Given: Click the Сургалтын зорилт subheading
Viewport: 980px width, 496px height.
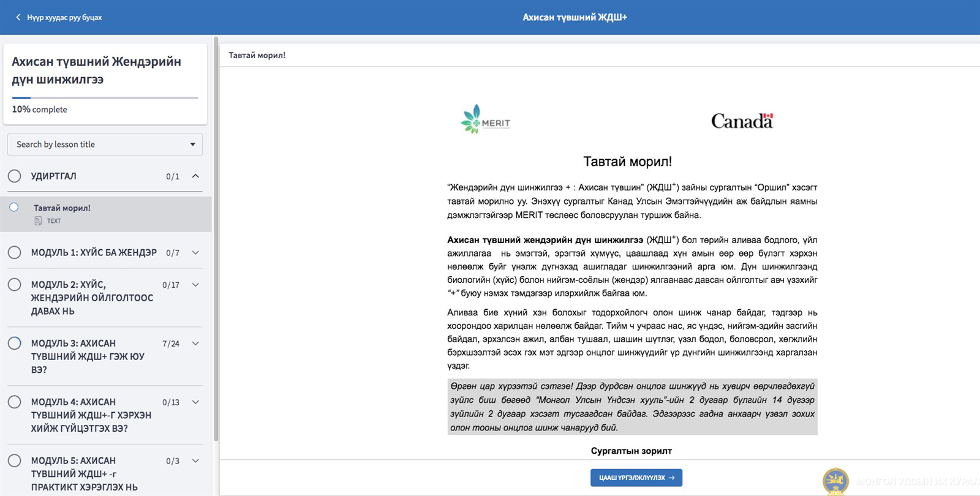Looking at the screenshot, I should pos(631,451).
